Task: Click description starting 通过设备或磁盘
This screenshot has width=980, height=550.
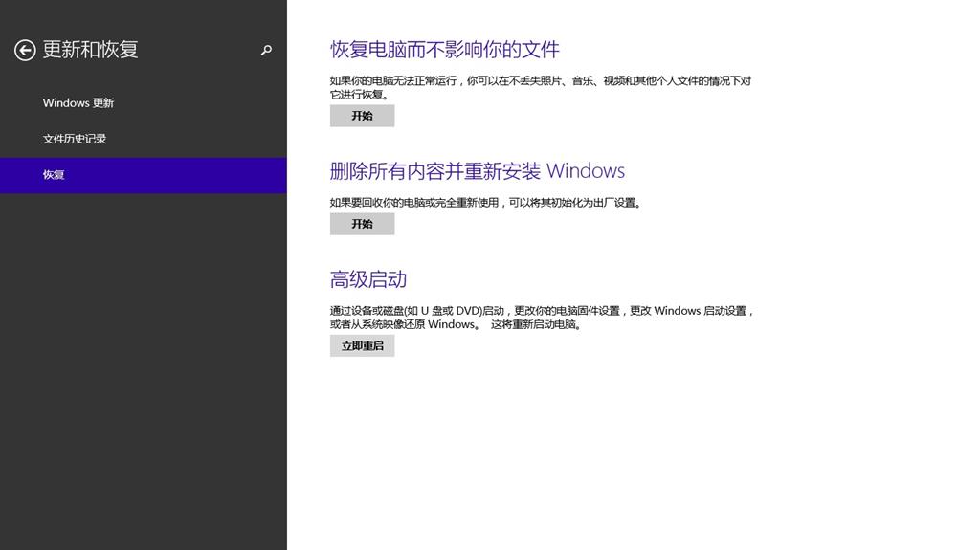Action: [542, 318]
